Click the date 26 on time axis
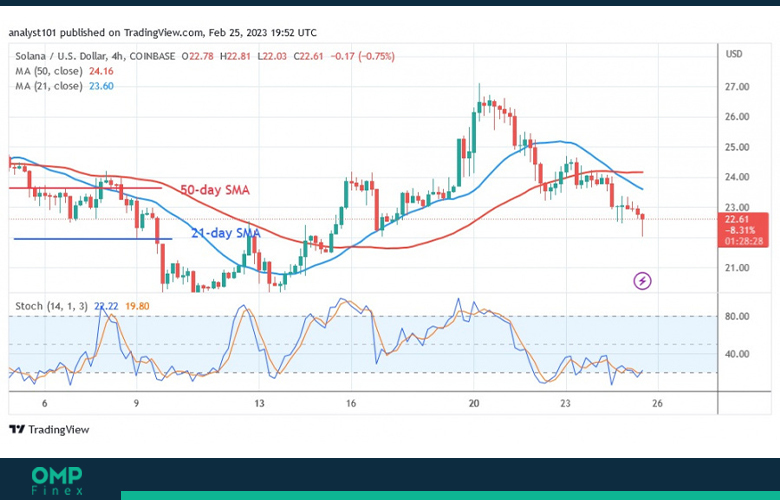 (x=657, y=403)
